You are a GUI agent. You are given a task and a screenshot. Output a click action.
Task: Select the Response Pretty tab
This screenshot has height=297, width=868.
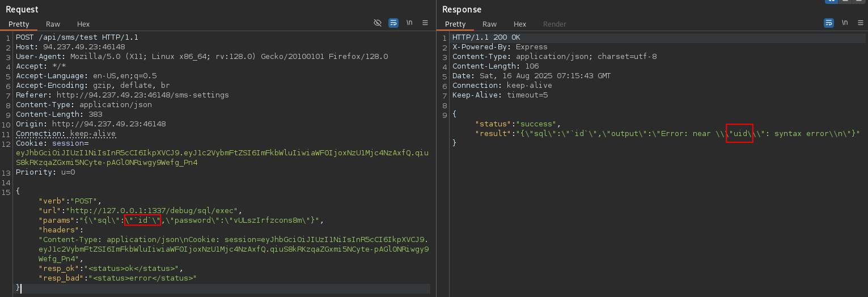pyautogui.click(x=455, y=24)
